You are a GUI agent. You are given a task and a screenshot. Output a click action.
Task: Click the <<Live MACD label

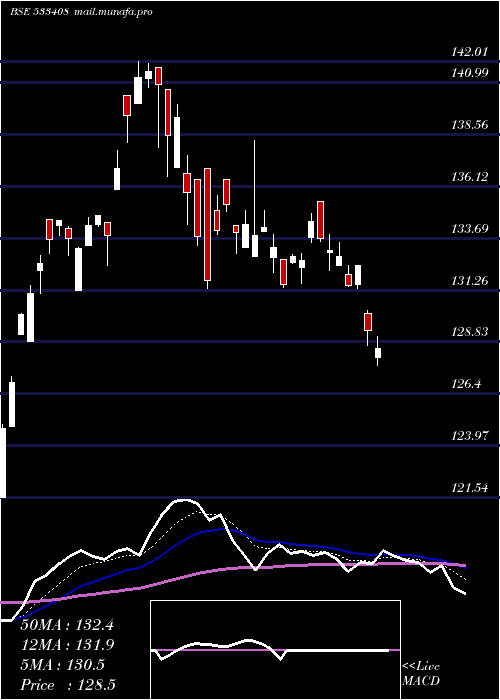(x=421, y=673)
